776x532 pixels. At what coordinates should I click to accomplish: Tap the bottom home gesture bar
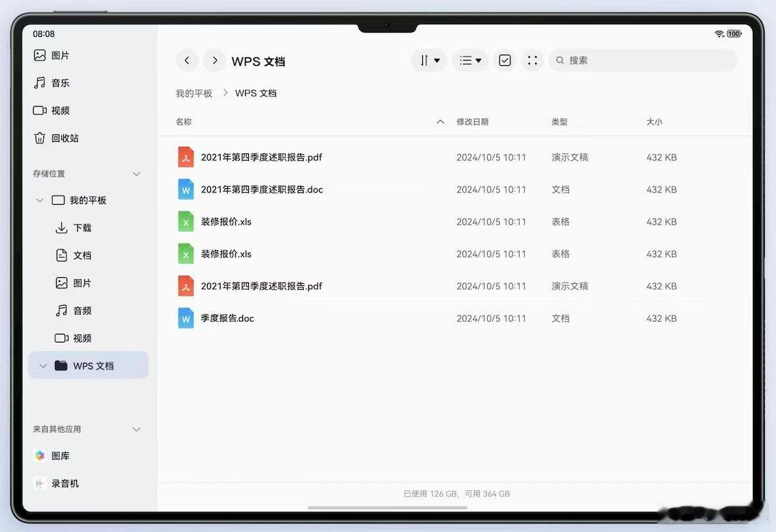[x=387, y=507]
